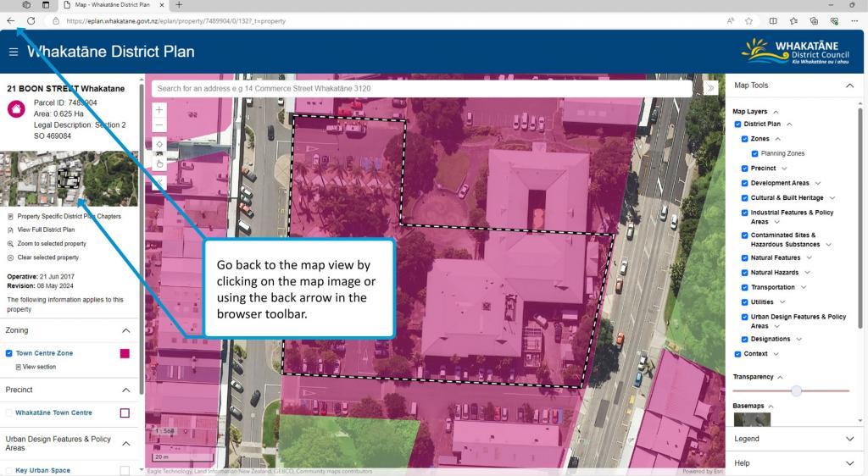Click the address search field
Image resolution: width=868 pixels, height=476 pixels.
(424, 88)
